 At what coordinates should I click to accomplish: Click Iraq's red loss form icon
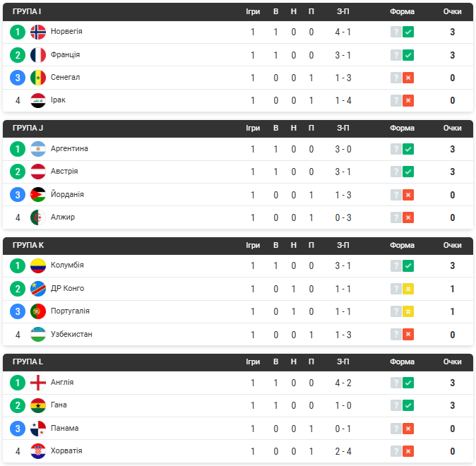point(408,100)
